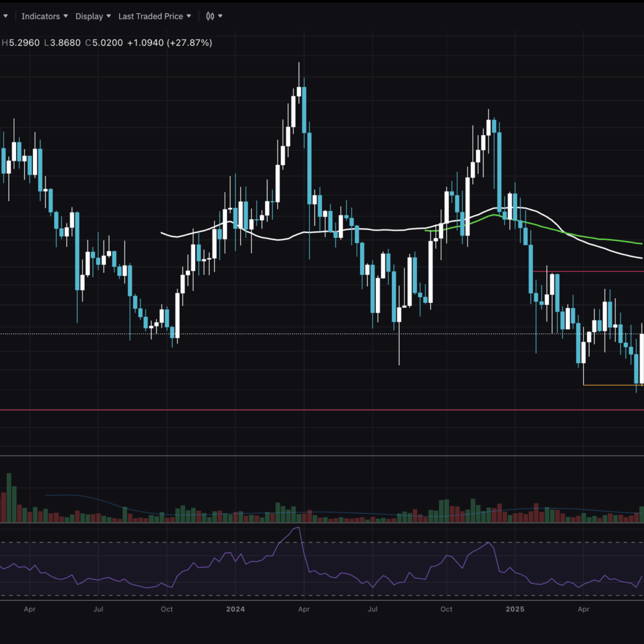Click the high value H5.2960
The height and width of the screenshot is (644, 644).
click(x=20, y=42)
